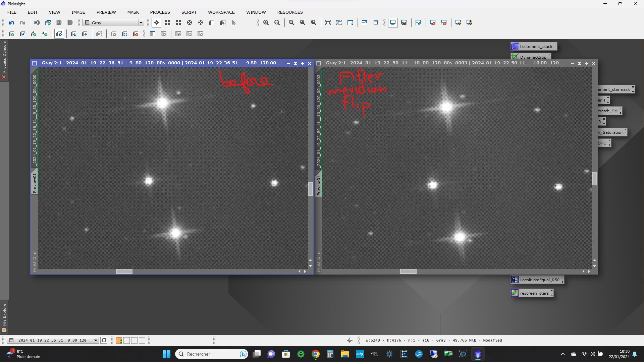The width and height of the screenshot is (644, 362).
Task: Click the Zoom In magnifier icon
Action: coord(266,23)
